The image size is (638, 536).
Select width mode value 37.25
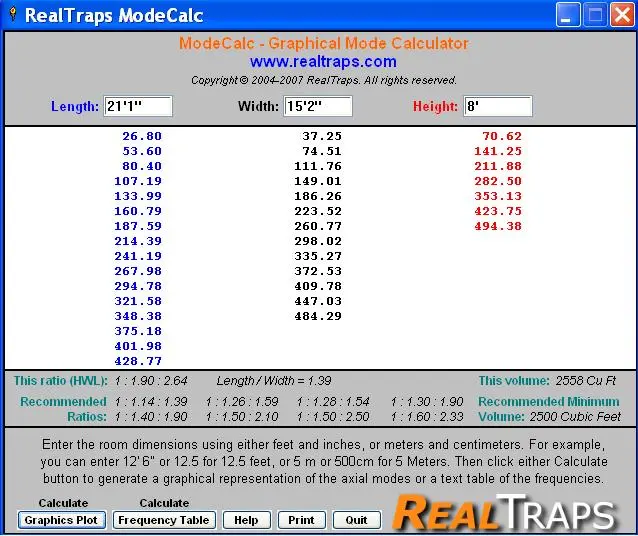tap(322, 136)
